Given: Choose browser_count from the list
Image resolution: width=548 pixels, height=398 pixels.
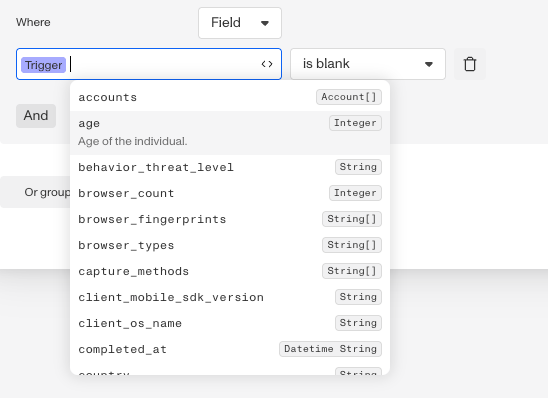Looking at the screenshot, I should click(230, 193).
